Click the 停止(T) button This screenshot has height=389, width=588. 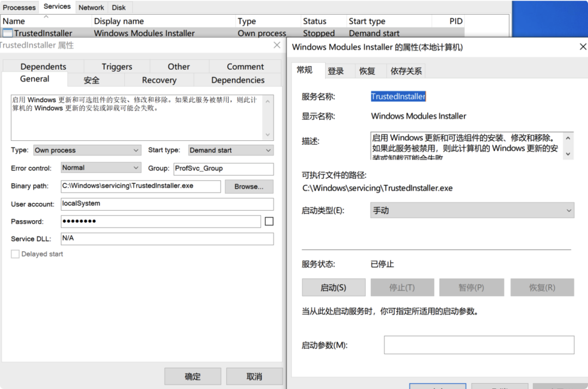click(x=402, y=287)
